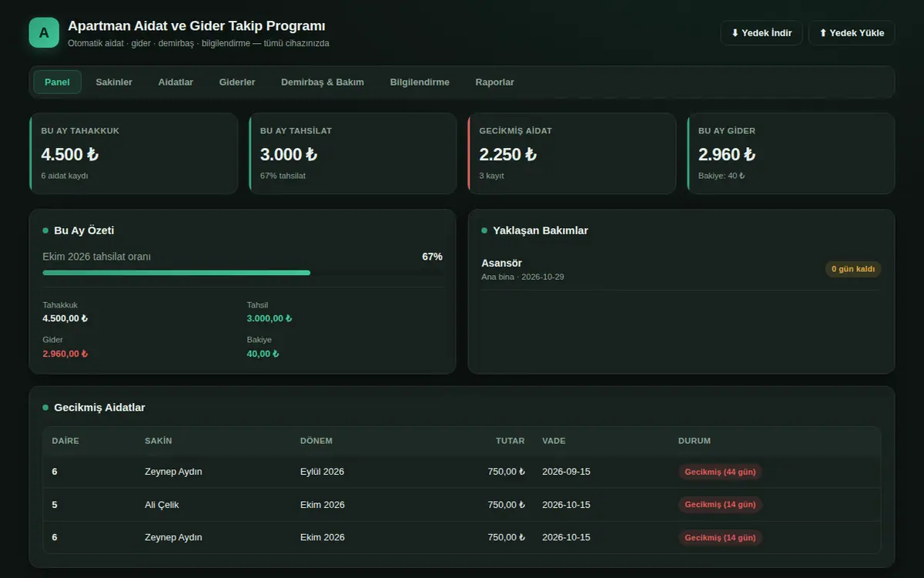Click the Bu Ay Tahsilat card
924x578 pixels.
(x=353, y=153)
